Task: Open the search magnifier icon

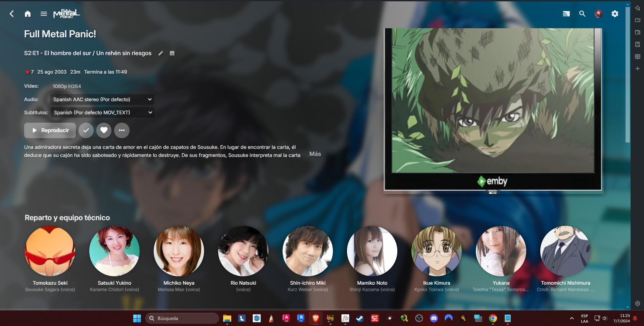Action: click(x=582, y=14)
